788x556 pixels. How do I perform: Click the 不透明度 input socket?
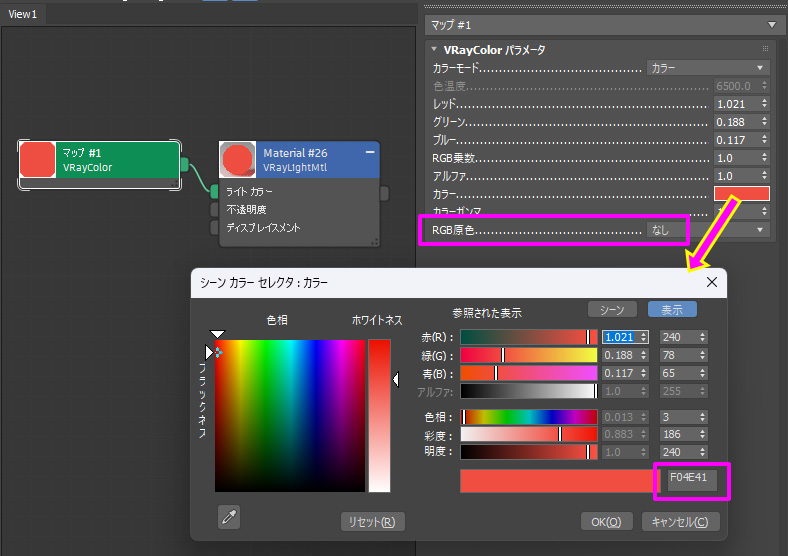pyautogui.click(x=215, y=209)
